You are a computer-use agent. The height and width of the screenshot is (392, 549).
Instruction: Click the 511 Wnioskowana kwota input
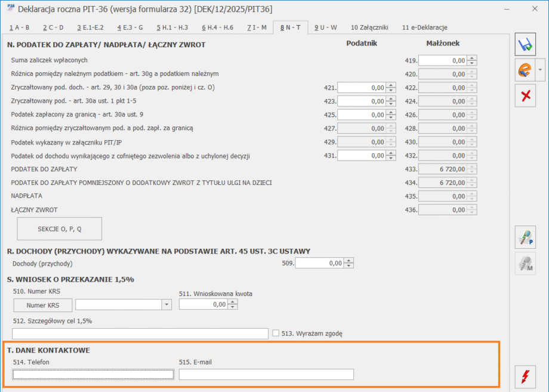click(x=203, y=304)
